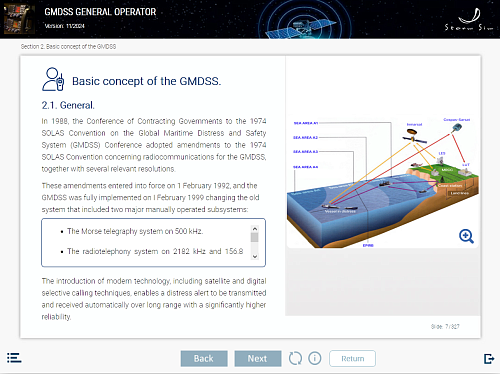Advance with the Next button

click(x=258, y=358)
